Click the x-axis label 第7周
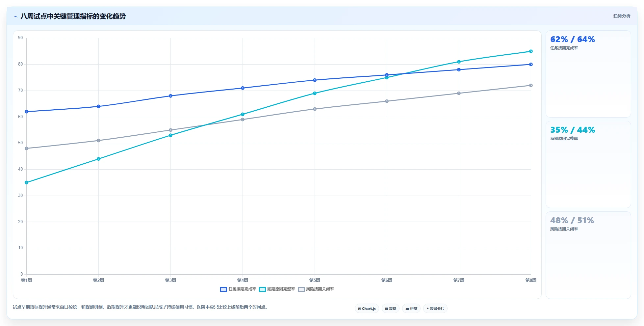 [459, 280]
